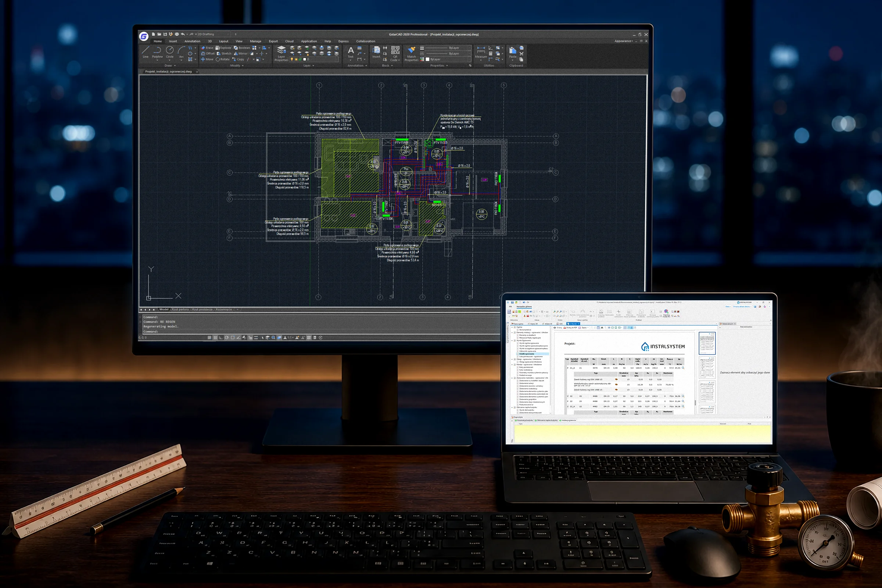This screenshot has width=882, height=588.
Task: Expand the Modify panel
Action: [237, 66]
